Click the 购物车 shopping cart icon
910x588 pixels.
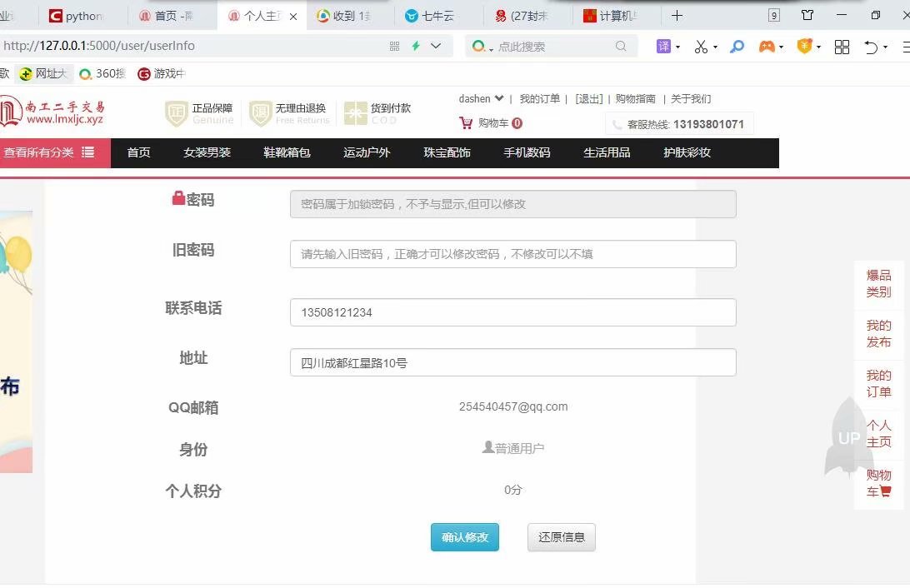pyautogui.click(x=466, y=123)
